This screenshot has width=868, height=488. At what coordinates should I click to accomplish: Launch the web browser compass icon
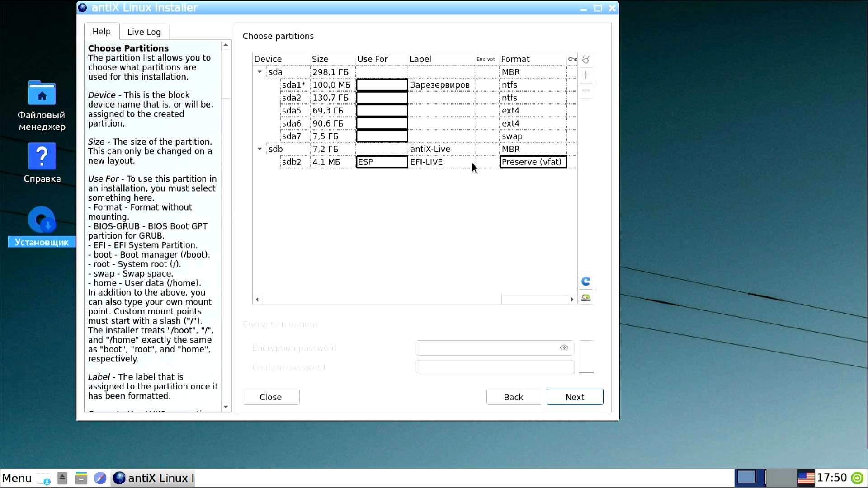(100, 478)
